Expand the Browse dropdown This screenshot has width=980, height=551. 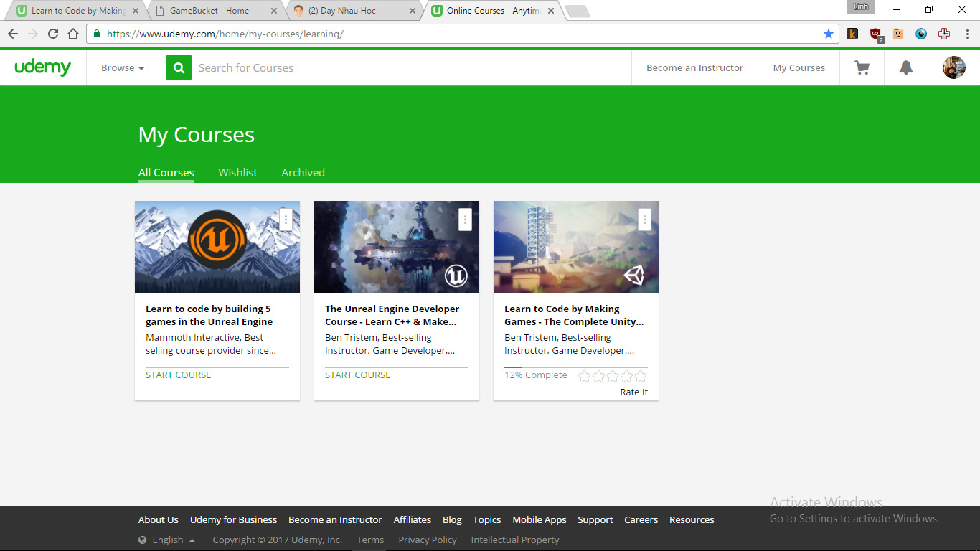click(x=123, y=67)
